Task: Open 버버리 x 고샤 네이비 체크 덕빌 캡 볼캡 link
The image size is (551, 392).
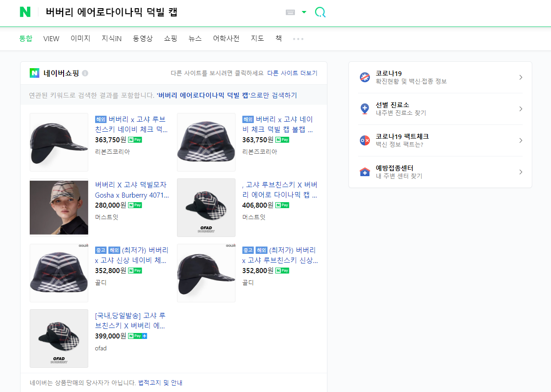Action: [x=278, y=124]
